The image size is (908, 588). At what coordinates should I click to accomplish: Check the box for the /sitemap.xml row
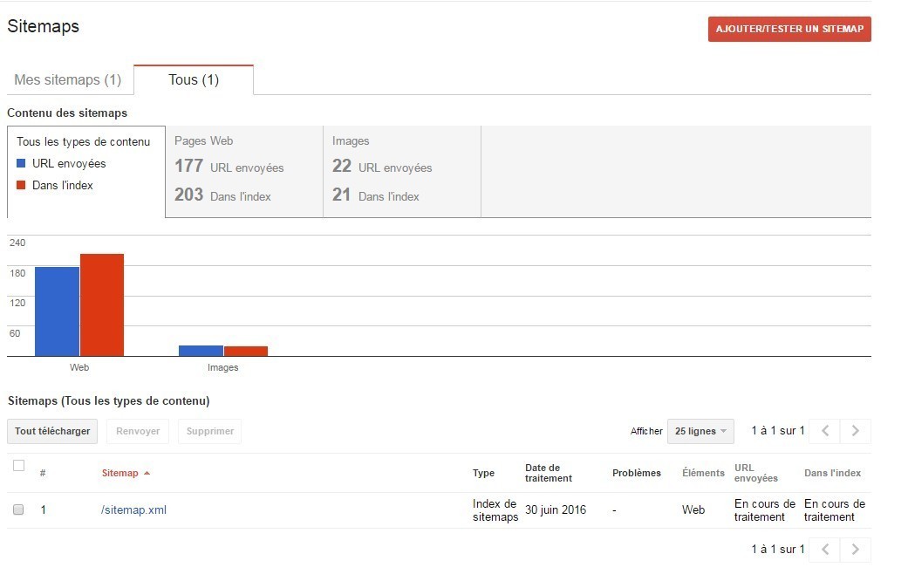pyautogui.click(x=18, y=509)
